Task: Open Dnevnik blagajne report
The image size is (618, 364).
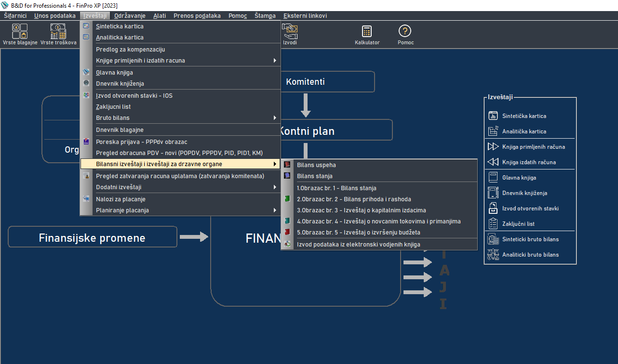Action: [x=181, y=130]
